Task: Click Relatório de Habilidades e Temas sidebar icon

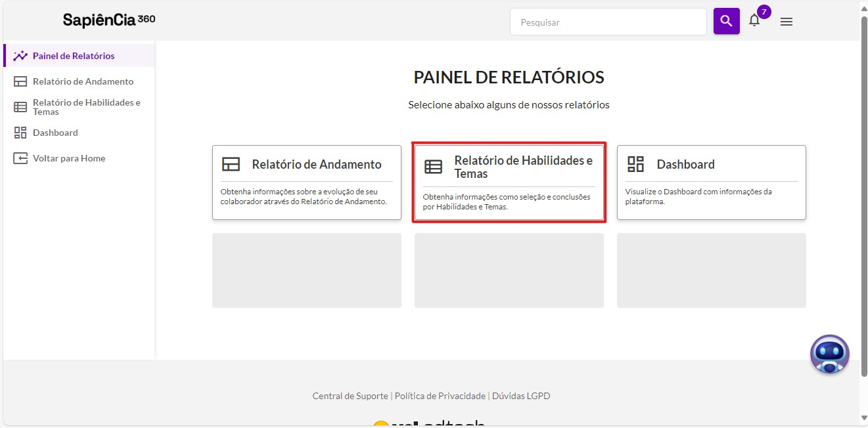Action: click(20, 107)
